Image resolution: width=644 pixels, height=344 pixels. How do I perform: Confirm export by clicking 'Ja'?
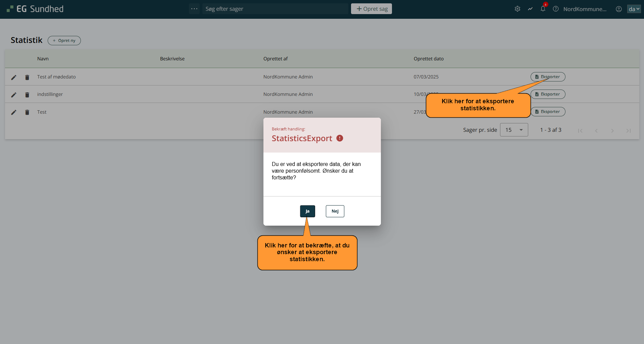point(307,211)
